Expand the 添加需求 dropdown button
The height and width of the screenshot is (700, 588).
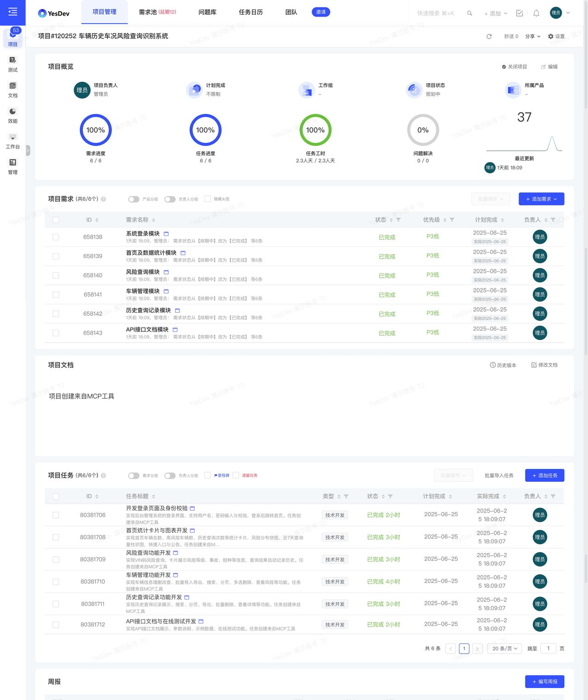click(x=541, y=199)
